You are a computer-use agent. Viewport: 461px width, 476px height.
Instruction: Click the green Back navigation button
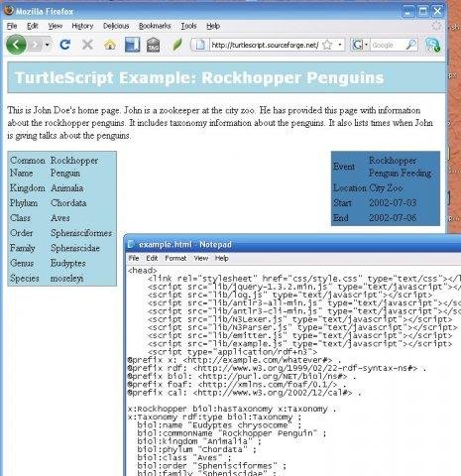pyautogui.click(x=16, y=45)
